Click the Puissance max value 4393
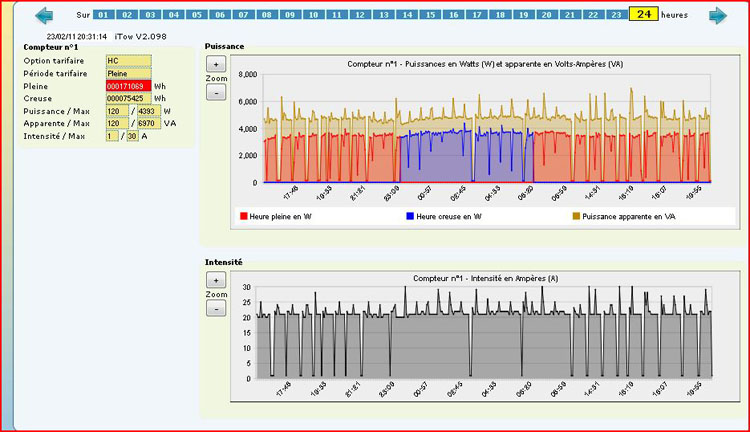The height and width of the screenshot is (432, 750). pyautogui.click(x=148, y=111)
